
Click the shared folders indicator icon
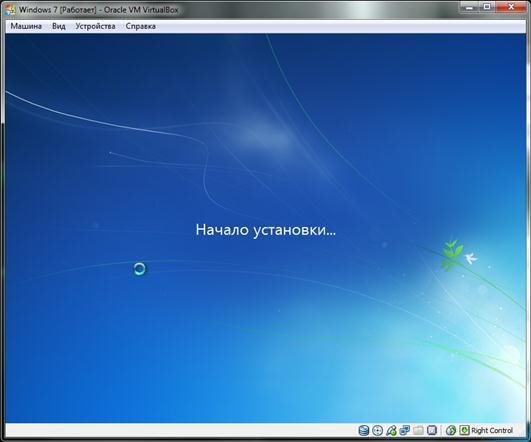[x=418, y=430]
